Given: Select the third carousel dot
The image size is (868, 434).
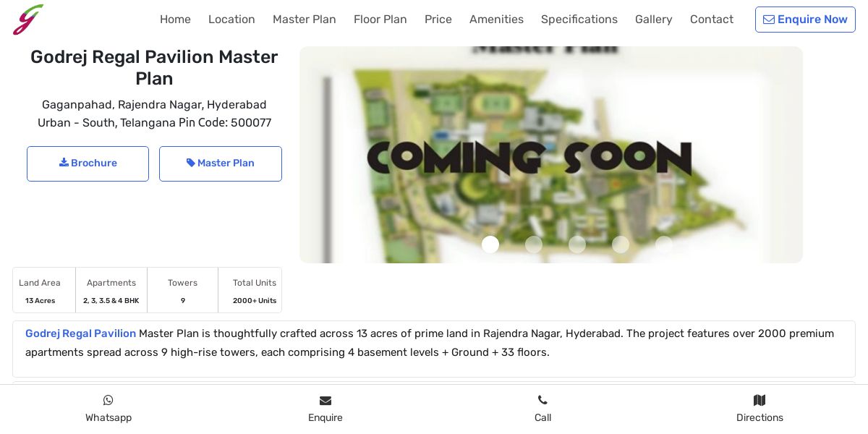Looking at the screenshot, I should point(577,244).
